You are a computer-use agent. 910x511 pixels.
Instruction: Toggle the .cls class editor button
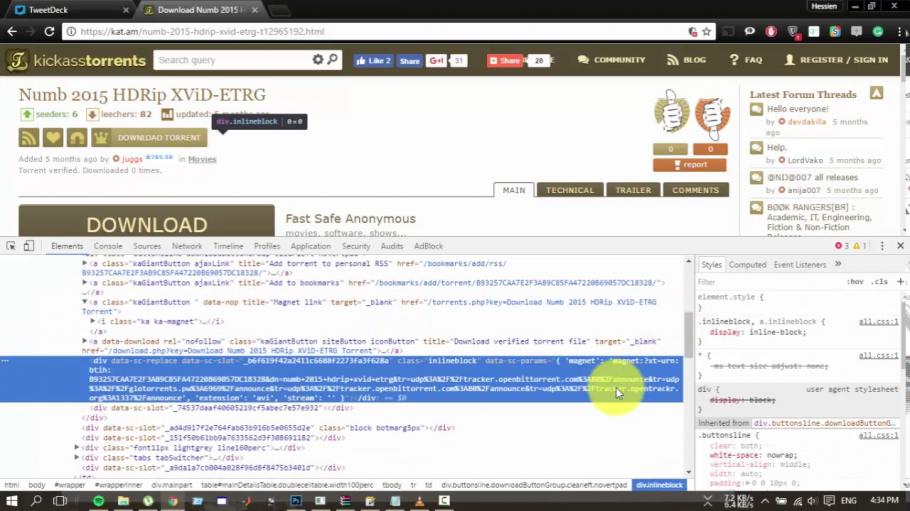(879, 282)
